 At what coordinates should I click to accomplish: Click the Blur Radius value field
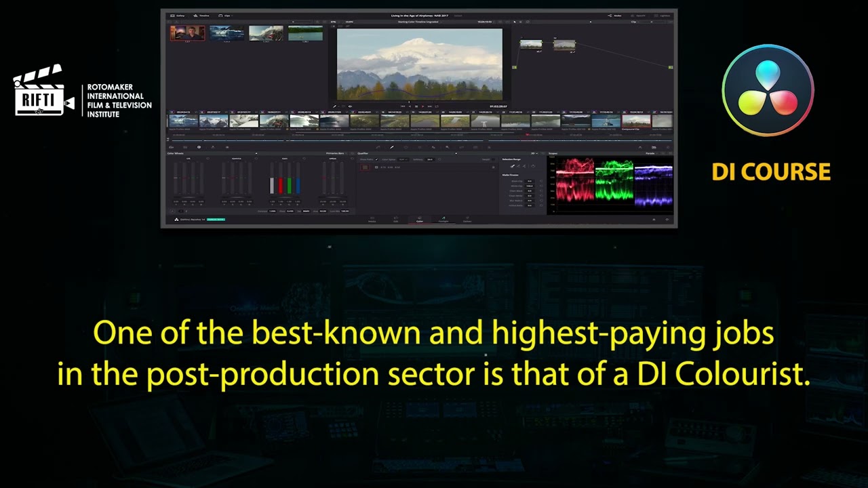(x=530, y=201)
